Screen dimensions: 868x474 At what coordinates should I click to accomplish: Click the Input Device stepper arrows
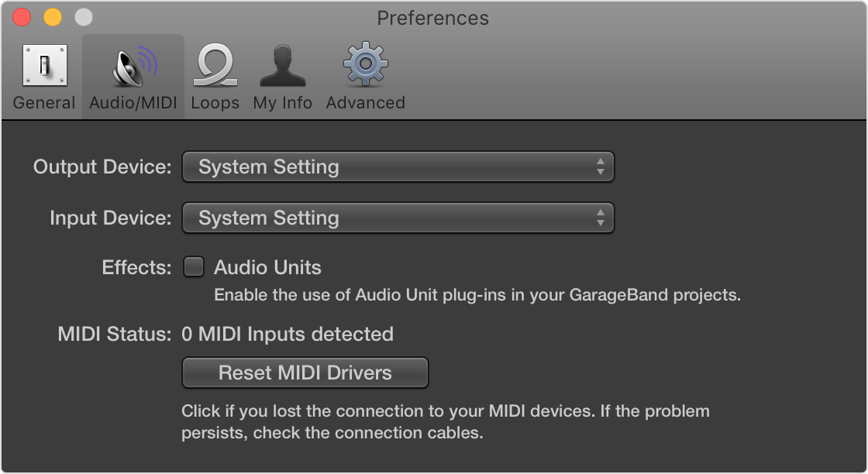[x=600, y=218]
